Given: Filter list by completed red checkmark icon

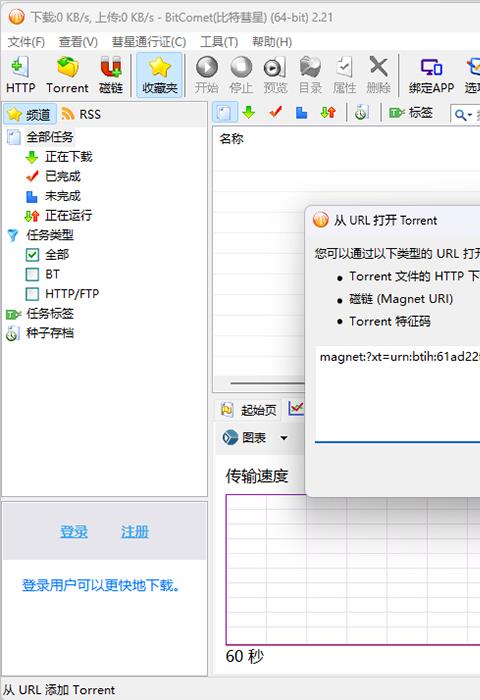Looking at the screenshot, I should click(275, 112).
